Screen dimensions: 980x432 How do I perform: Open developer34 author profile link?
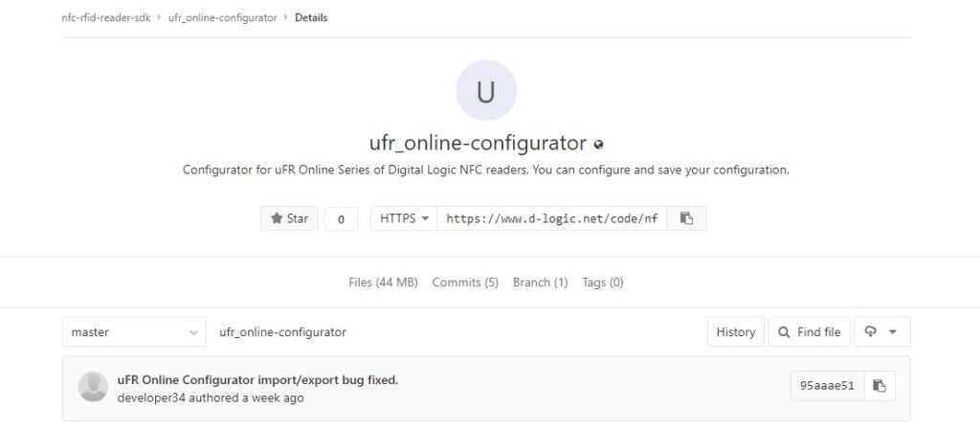tap(151, 398)
